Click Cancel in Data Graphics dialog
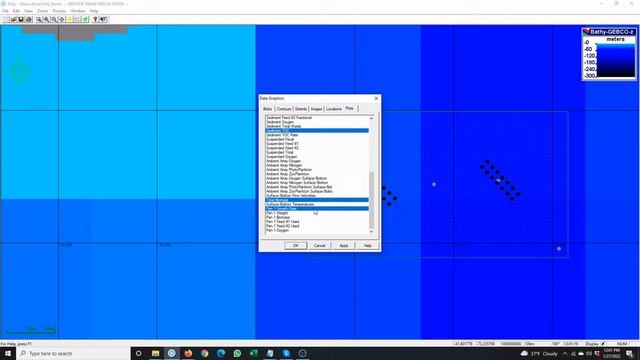This screenshot has height=360, width=640. click(x=320, y=246)
